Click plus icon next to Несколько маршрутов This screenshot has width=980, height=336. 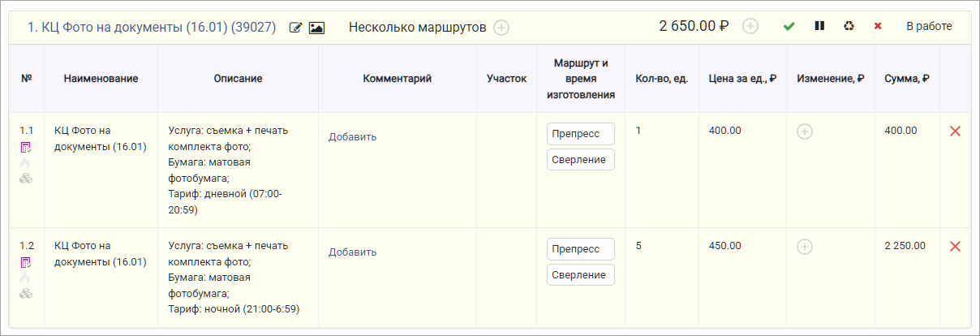pos(501,28)
